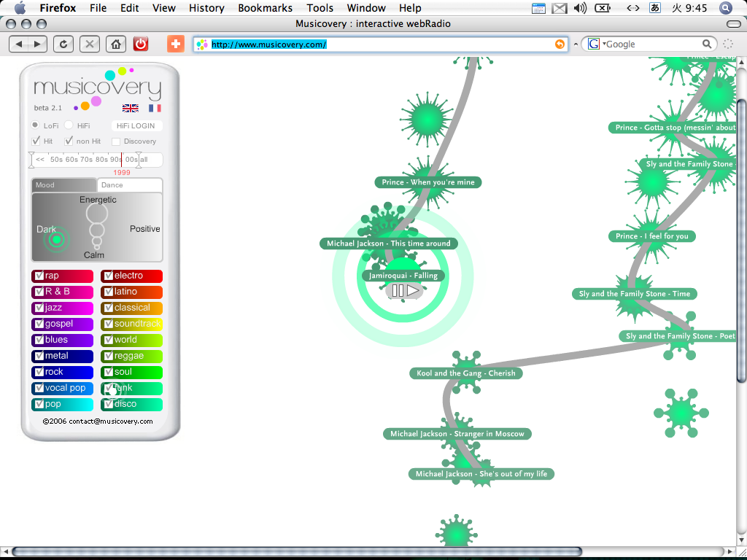This screenshot has height=560, width=747.
Task: Open the Japanese input method menu
Action: tap(654, 8)
